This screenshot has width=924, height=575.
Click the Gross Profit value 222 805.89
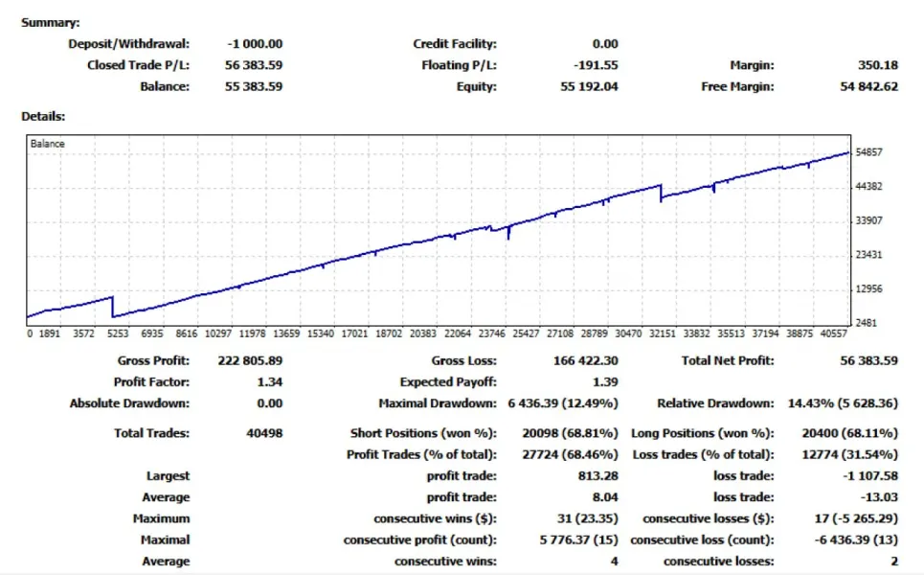coord(250,361)
